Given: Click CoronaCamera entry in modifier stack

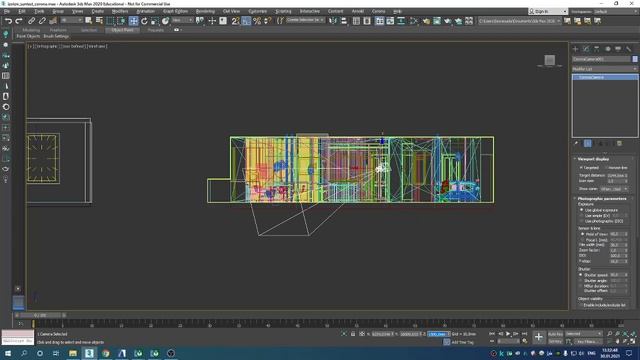Looking at the screenshot, I should [605, 77].
